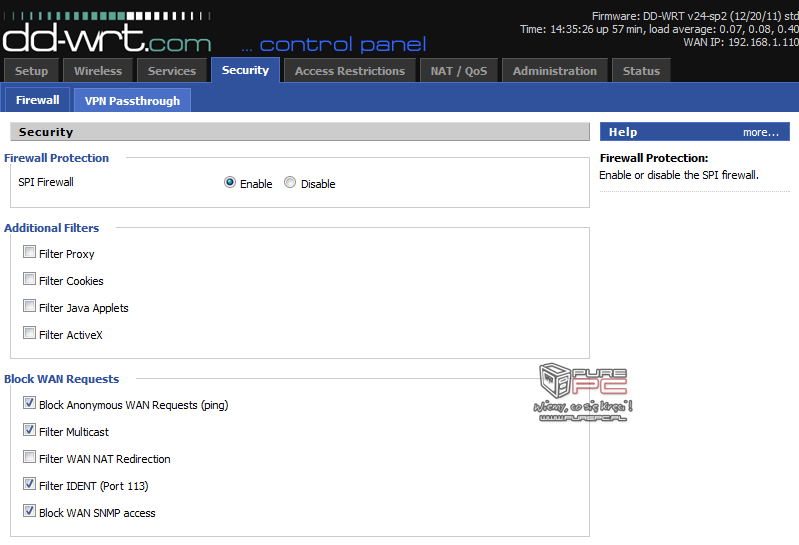Go to Access Restrictions tab
799x545 pixels.
[x=350, y=71]
